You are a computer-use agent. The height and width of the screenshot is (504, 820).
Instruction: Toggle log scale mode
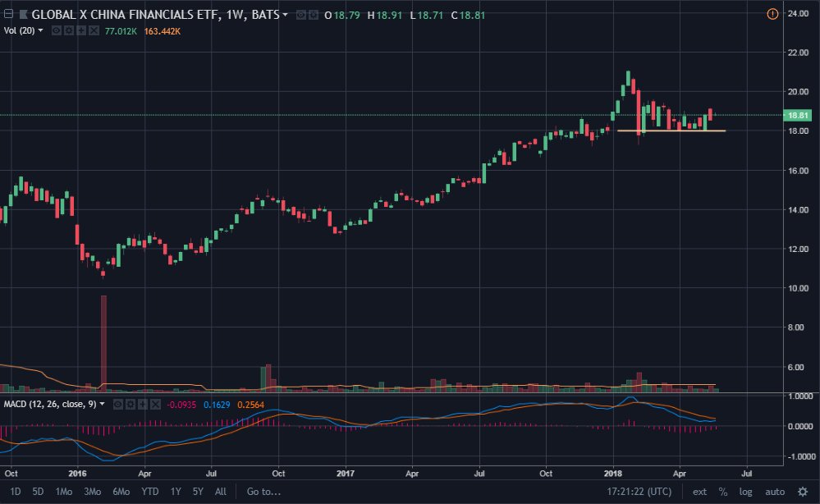pos(746,492)
